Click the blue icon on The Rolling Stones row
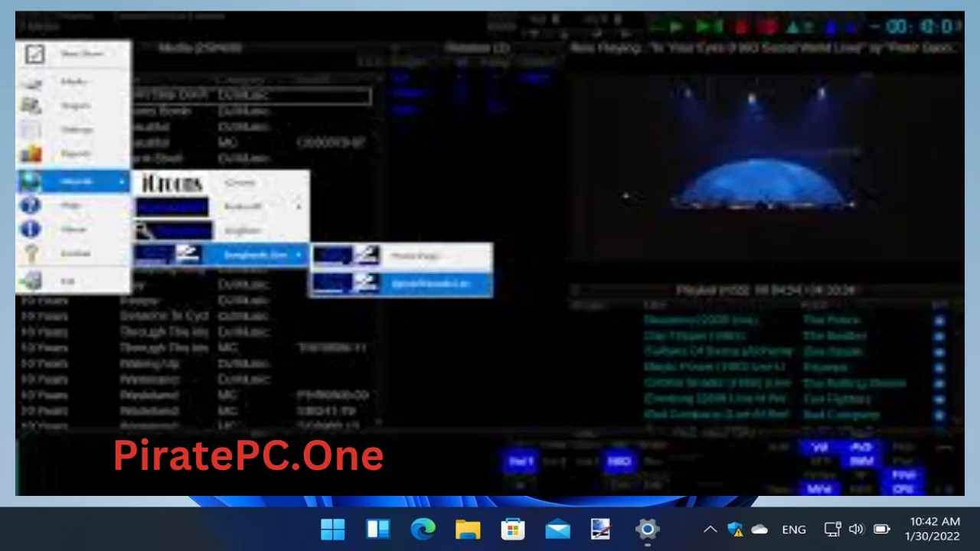980x551 pixels. pos(939,383)
